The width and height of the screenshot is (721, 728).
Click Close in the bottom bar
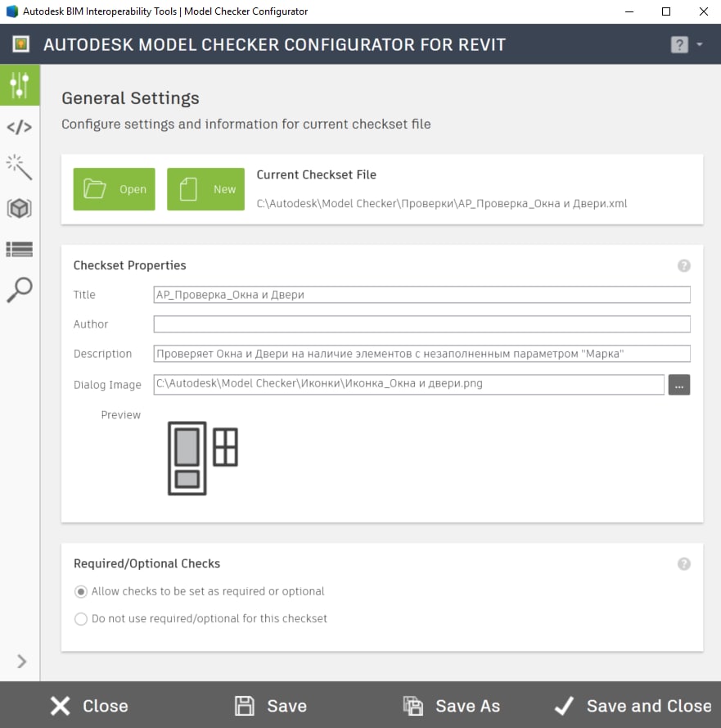click(89, 706)
